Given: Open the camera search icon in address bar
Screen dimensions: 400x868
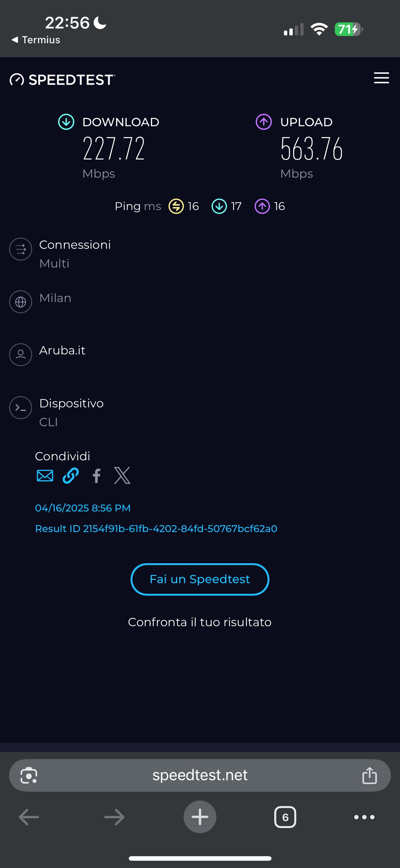Looking at the screenshot, I should (29, 776).
